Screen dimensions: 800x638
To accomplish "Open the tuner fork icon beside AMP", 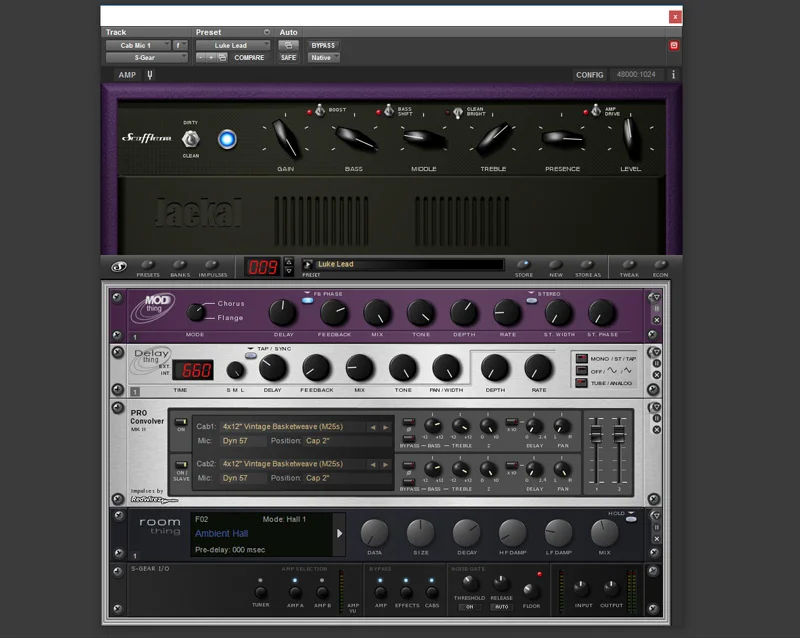I will (150, 75).
